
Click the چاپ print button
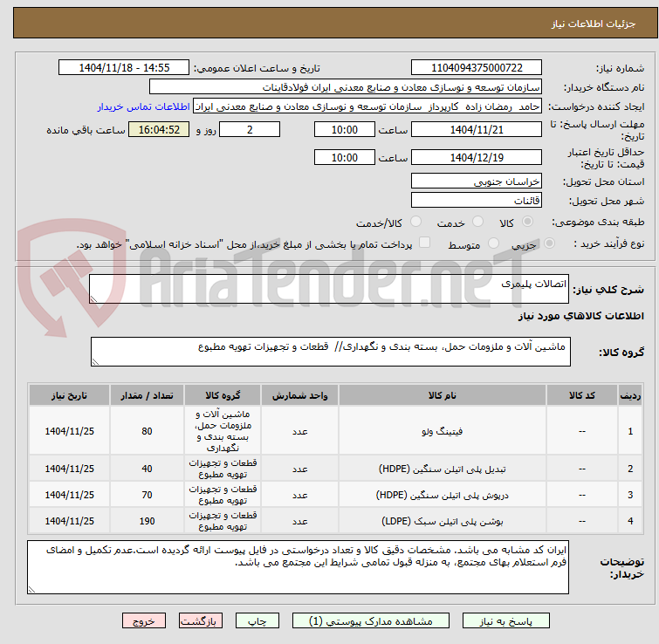point(257,620)
